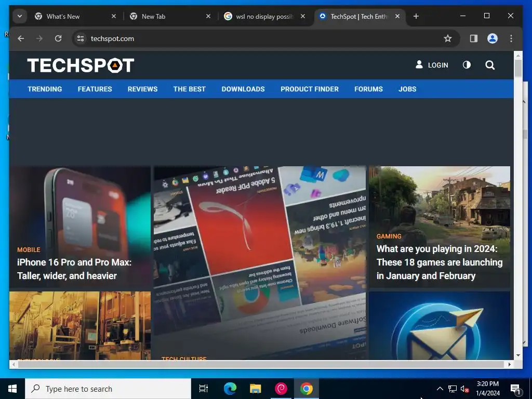Go forward with the forward arrow
This screenshot has height=399, width=532.
(x=39, y=38)
